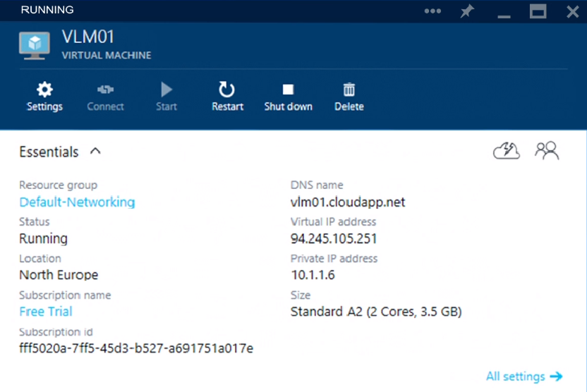Close the VLM01 blade
The image size is (587, 392).
[x=572, y=11]
